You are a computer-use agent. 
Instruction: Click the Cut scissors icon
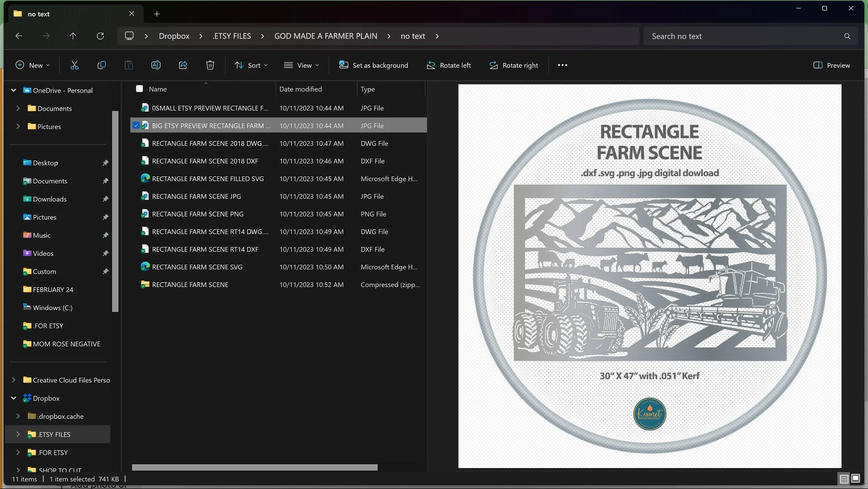point(74,65)
